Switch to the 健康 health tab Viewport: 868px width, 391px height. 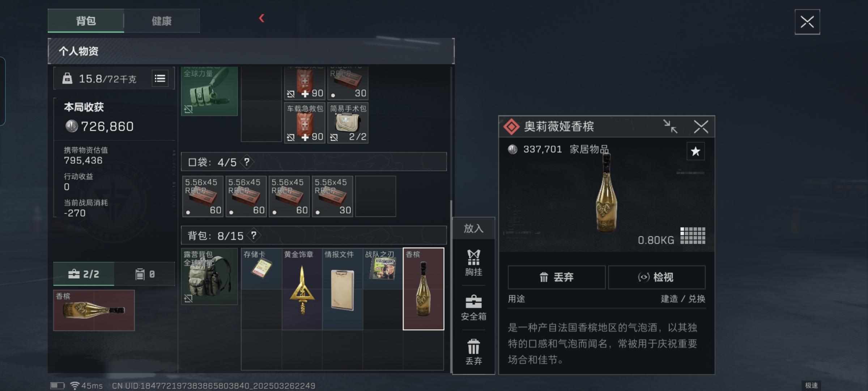coord(162,21)
